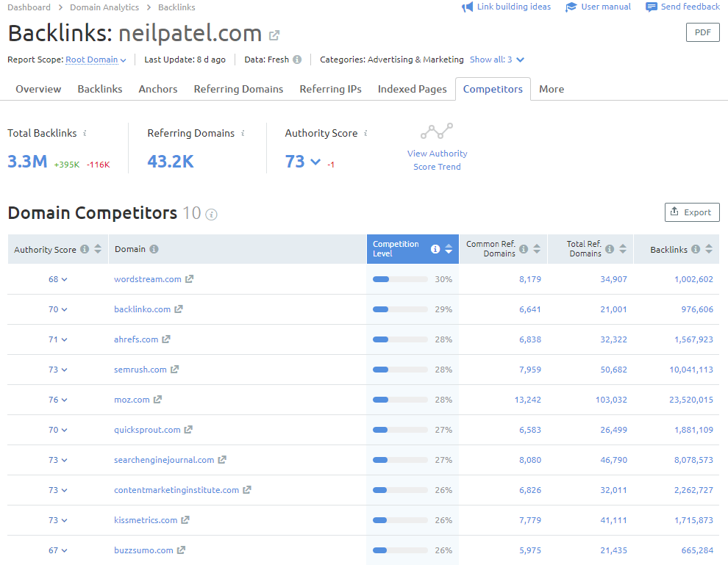728x565 pixels.
Task: Click info icon beside Referring Domains metric
Action: tap(243, 133)
